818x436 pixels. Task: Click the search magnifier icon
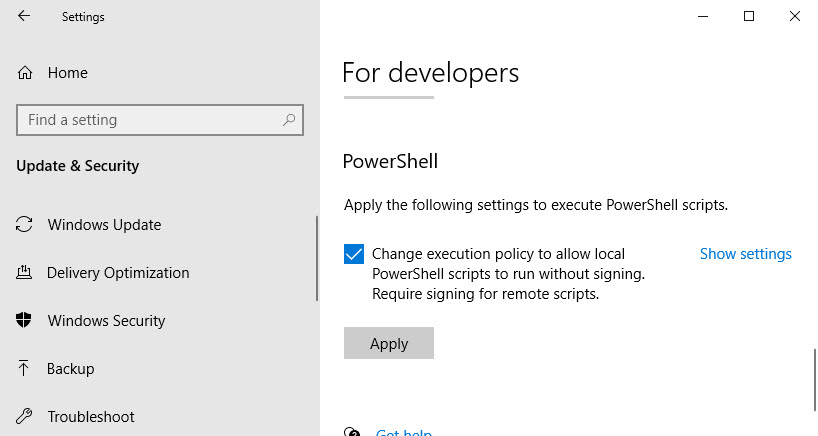[289, 120]
